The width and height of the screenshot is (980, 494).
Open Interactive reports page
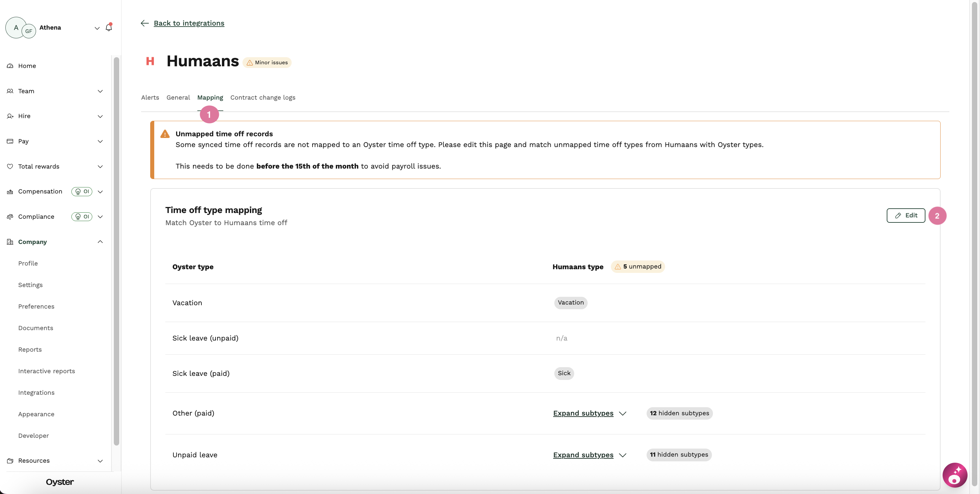point(46,371)
